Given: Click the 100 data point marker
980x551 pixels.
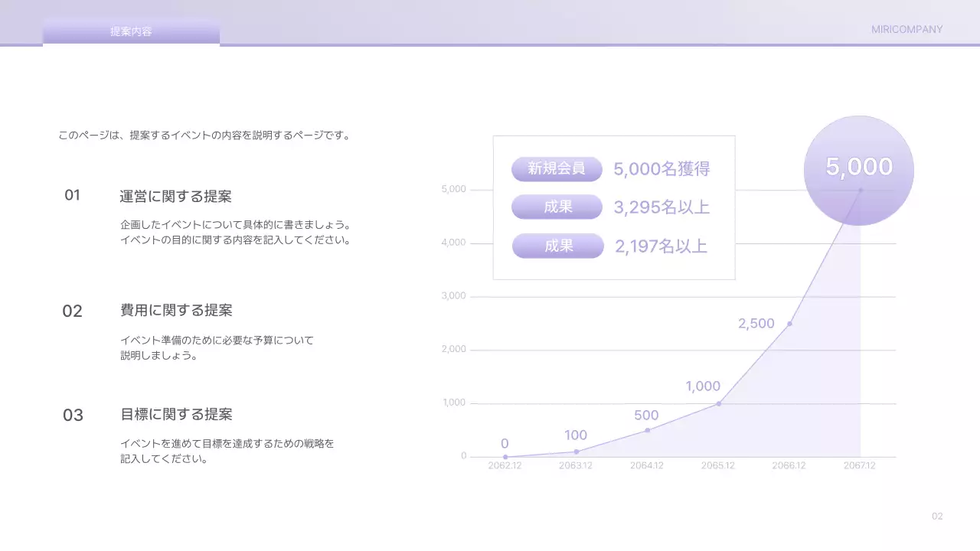Looking at the screenshot, I should 576,452.
